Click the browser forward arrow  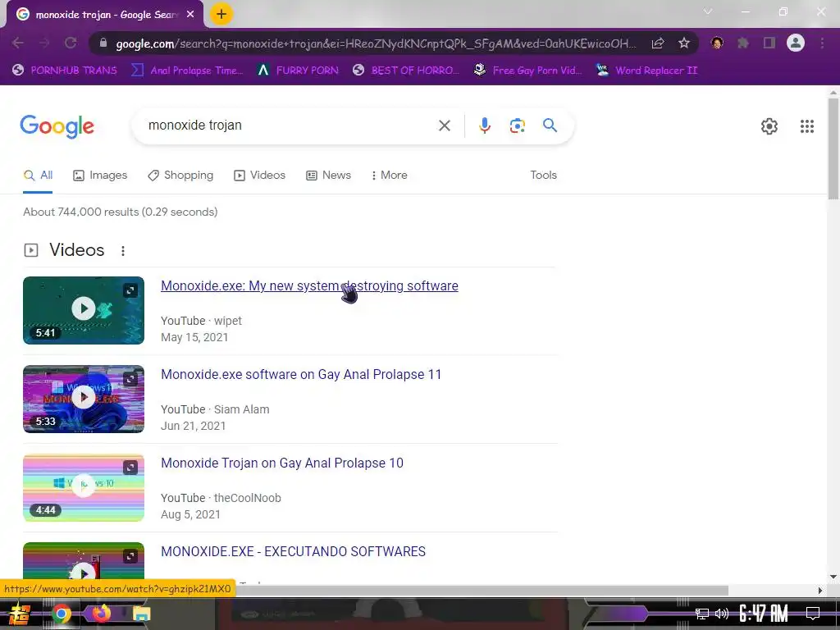pyautogui.click(x=44, y=43)
